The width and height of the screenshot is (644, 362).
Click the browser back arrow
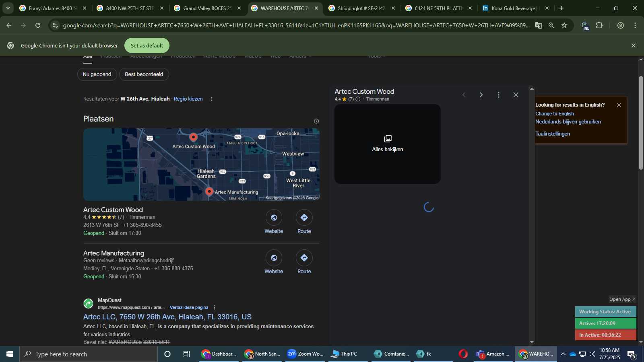(9, 25)
